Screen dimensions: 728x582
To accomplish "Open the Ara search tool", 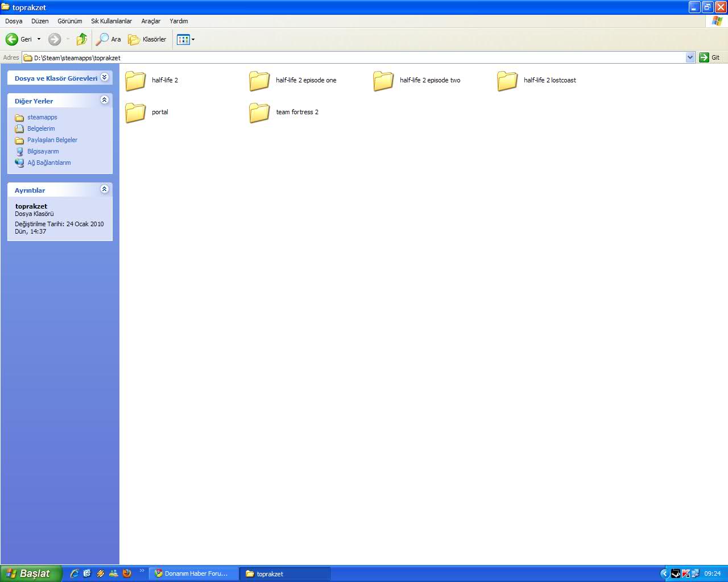I will [x=109, y=39].
